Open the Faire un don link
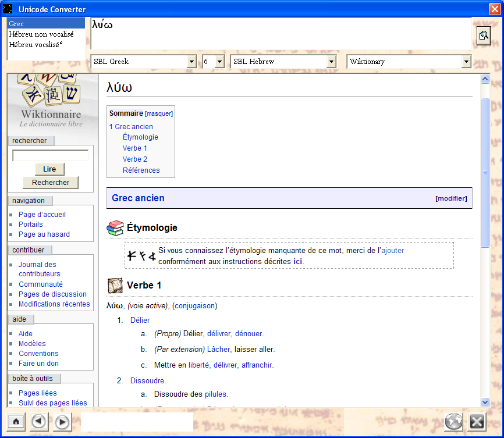The height and width of the screenshot is (438, 504). point(38,364)
